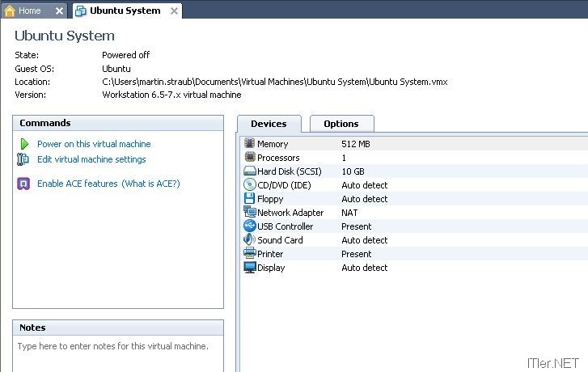Type notes field for this virtual machine

click(118, 353)
